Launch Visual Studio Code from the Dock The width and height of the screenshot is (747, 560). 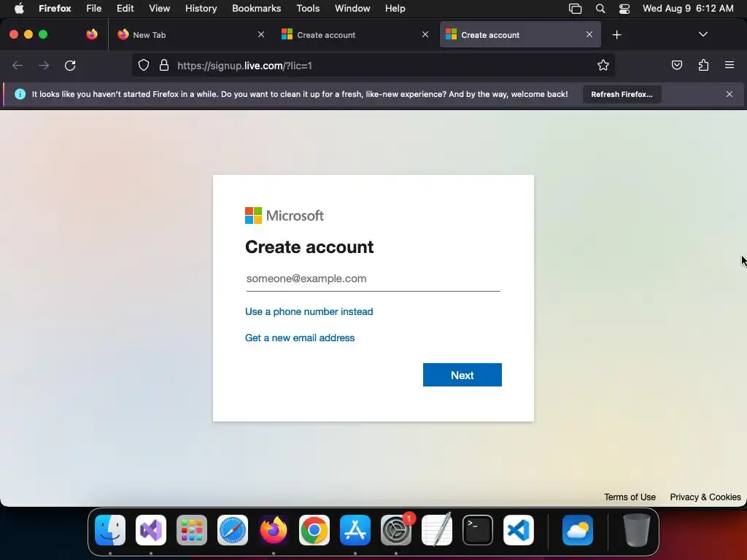coord(519,530)
